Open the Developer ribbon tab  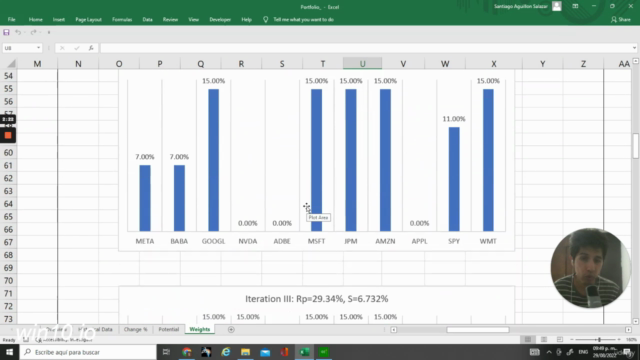coord(220,19)
